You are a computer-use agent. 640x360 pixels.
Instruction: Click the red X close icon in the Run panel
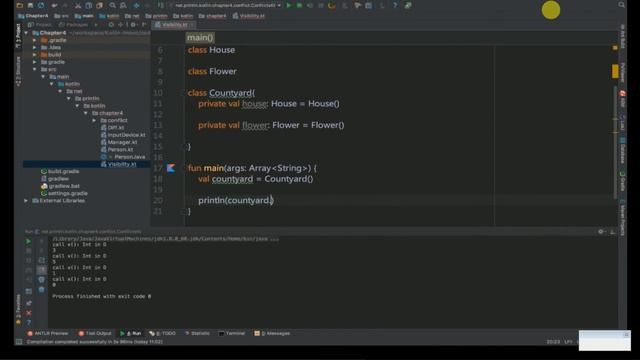pos(29,313)
